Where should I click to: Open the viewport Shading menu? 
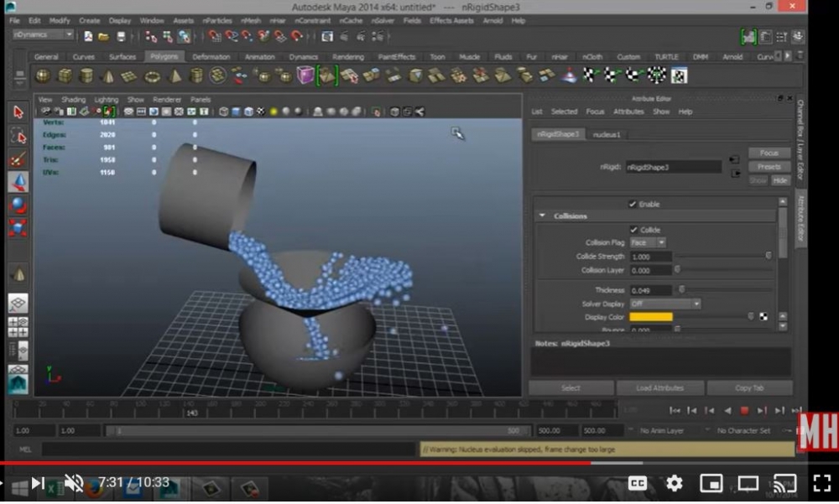tap(73, 100)
